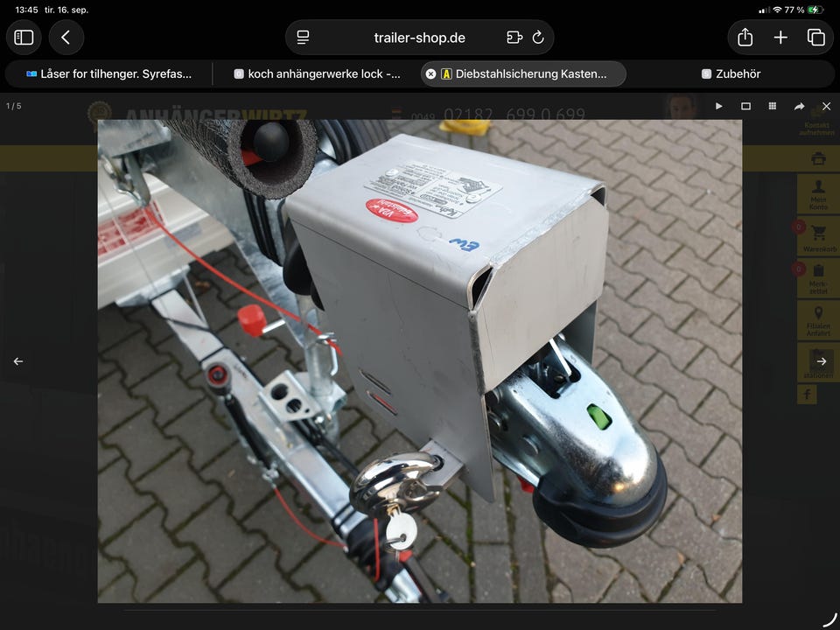Screen dimensions: 840x630
Task: Switch to 'koch anhängerwerke lock' tab
Action: (x=317, y=73)
